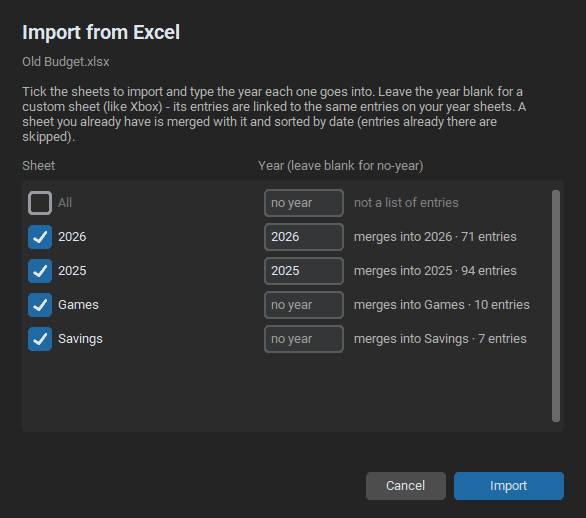This screenshot has height=518, width=586.
Task: Tick the All sheet checkbox
Action: tap(40, 203)
